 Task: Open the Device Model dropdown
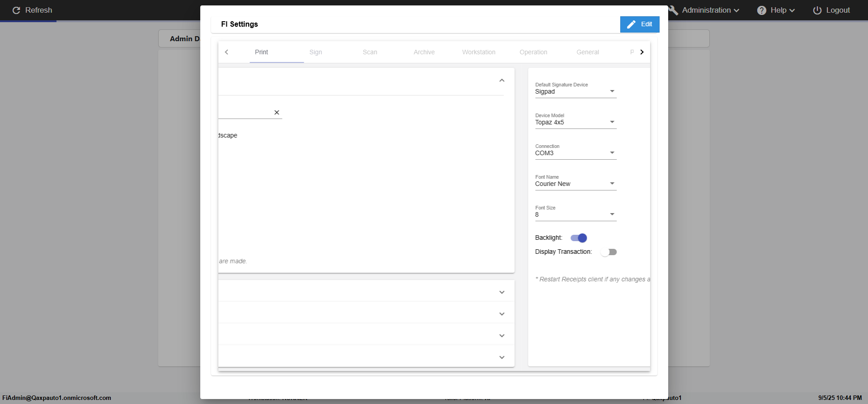576,122
